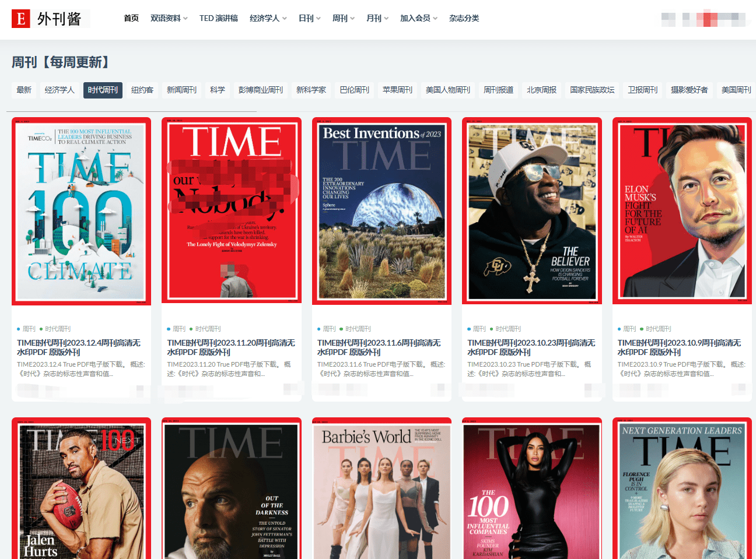Open the TED 演讲稿 menu item
This screenshot has width=756, height=559.
(x=219, y=18)
